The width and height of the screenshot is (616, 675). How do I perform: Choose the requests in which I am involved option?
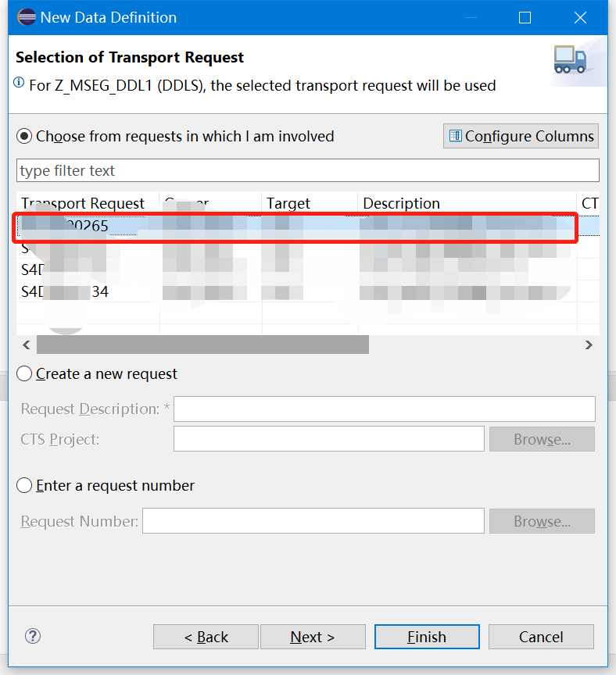tap(23, 135)
